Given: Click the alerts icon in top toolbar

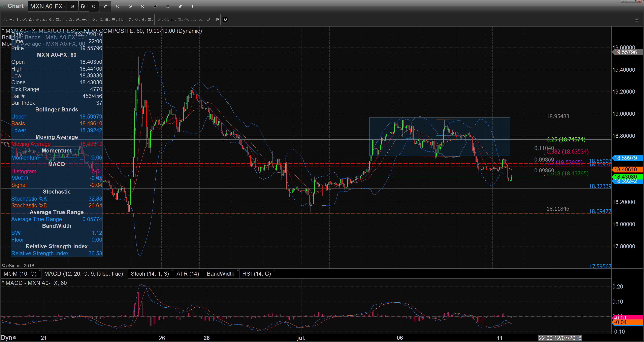Looking at the screenshot, I should coord(143,6).
